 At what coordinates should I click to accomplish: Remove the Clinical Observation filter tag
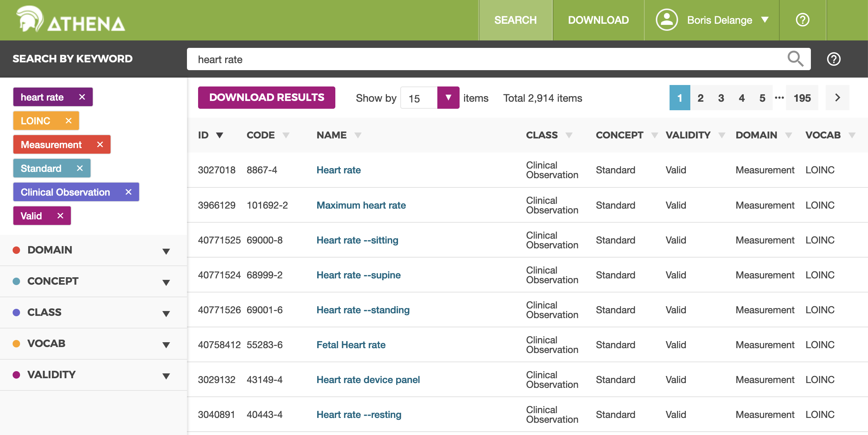coord(128,192)
